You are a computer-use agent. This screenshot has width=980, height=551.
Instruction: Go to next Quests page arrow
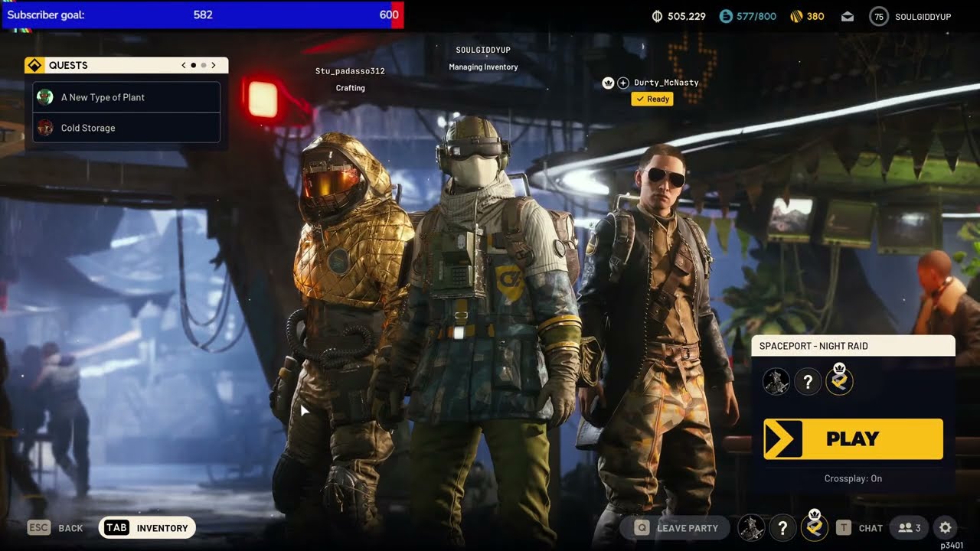tap(214, 65)
